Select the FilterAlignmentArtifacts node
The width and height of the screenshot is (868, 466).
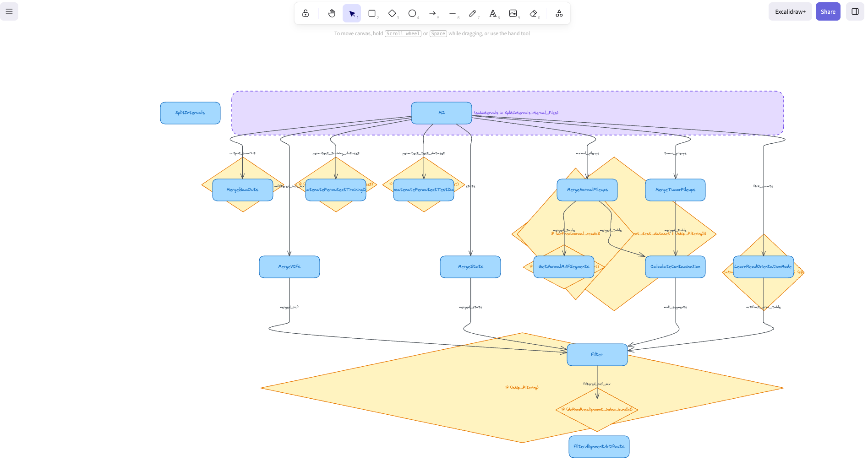pos(599,446)
